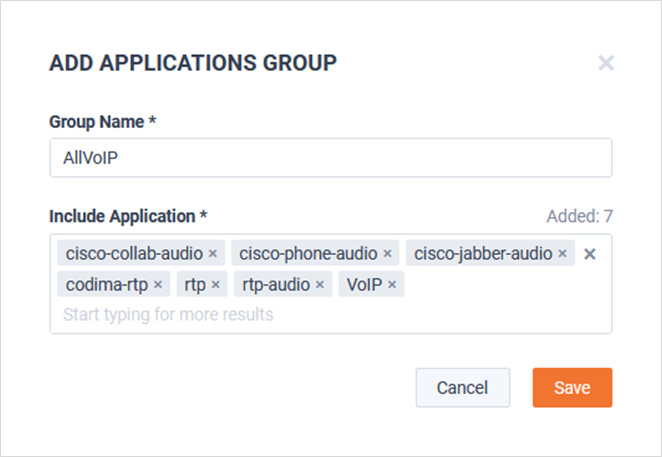Select the cisco-collab-audio chip label

[x=134, y=254]
